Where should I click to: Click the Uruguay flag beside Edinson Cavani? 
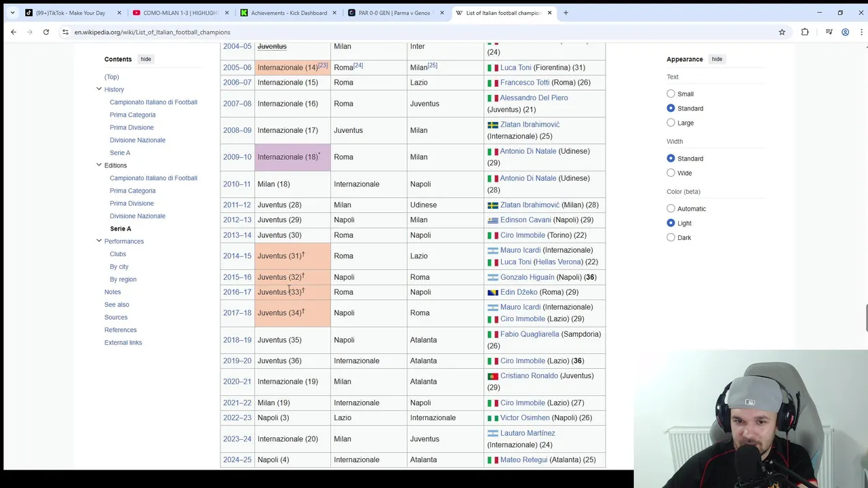493,220
